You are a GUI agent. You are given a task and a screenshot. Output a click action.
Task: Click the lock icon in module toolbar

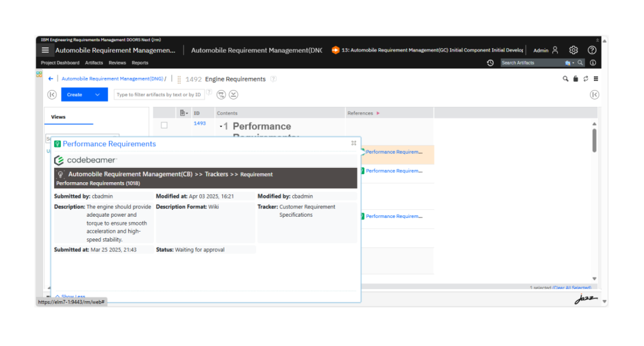click(x=576, y=79)
